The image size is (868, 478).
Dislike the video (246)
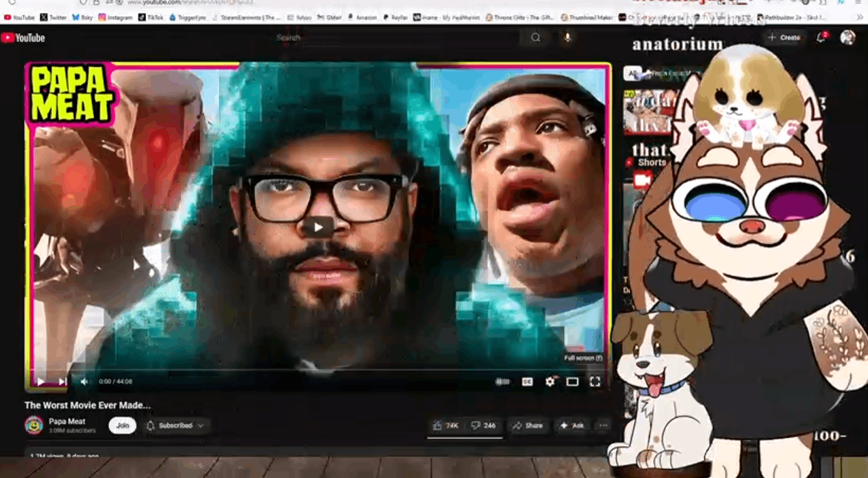pos(483,425)
